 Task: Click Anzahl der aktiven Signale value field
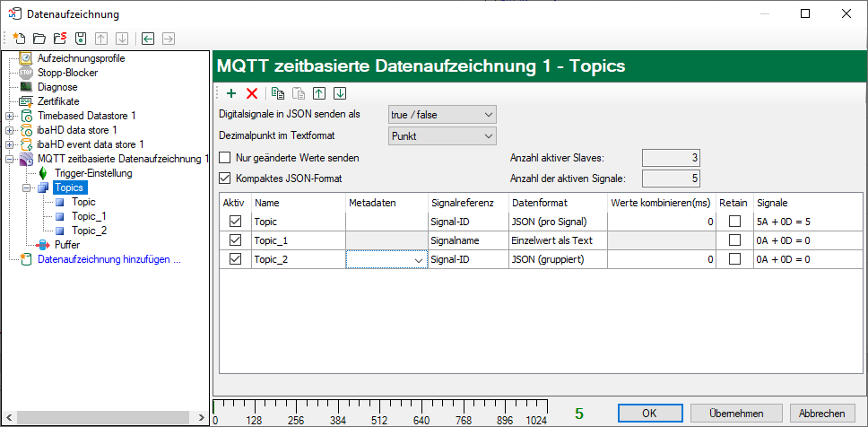click(x=671, y=179)
